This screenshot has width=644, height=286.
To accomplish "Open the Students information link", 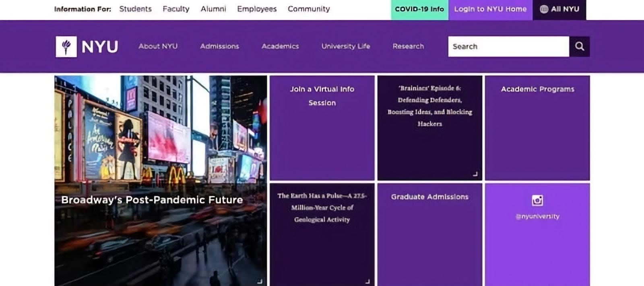I will (135, 9).
